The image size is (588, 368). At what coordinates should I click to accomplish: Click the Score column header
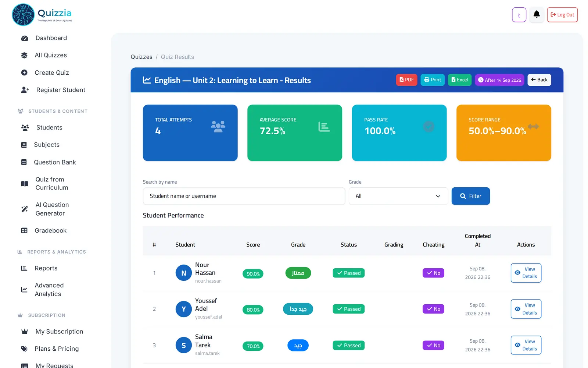[253, 245]
